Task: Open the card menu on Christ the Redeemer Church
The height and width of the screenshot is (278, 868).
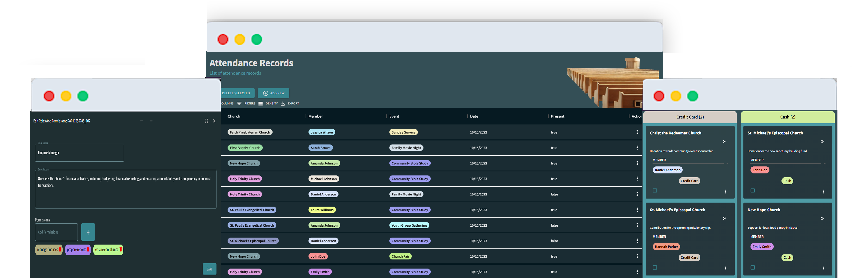Action: tap(726, 192)
